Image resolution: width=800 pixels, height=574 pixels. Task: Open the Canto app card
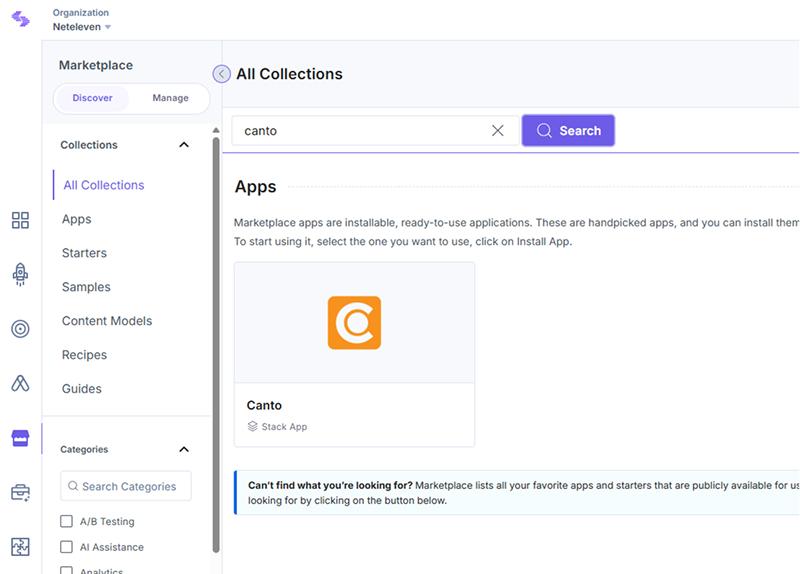point(354,354)
